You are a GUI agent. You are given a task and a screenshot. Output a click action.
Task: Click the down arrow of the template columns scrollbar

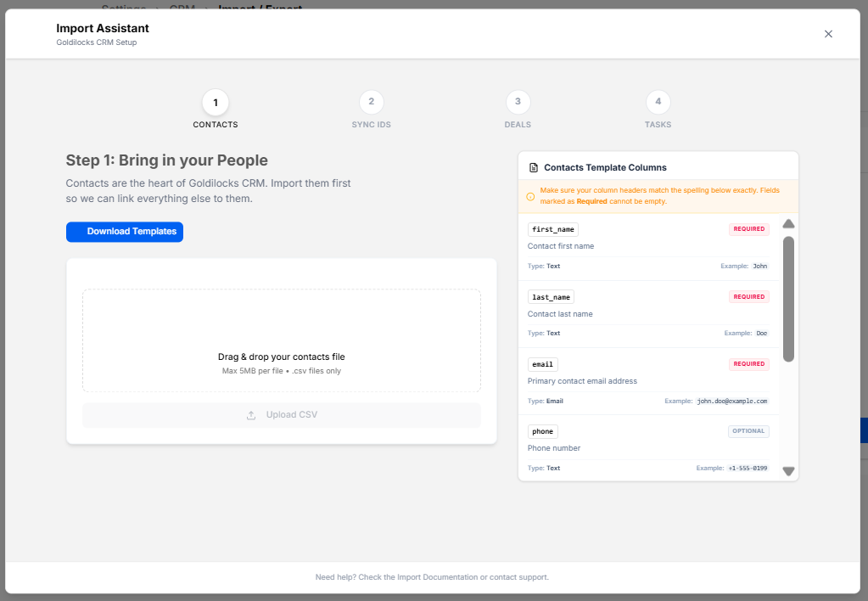click(x=789, y=471)
